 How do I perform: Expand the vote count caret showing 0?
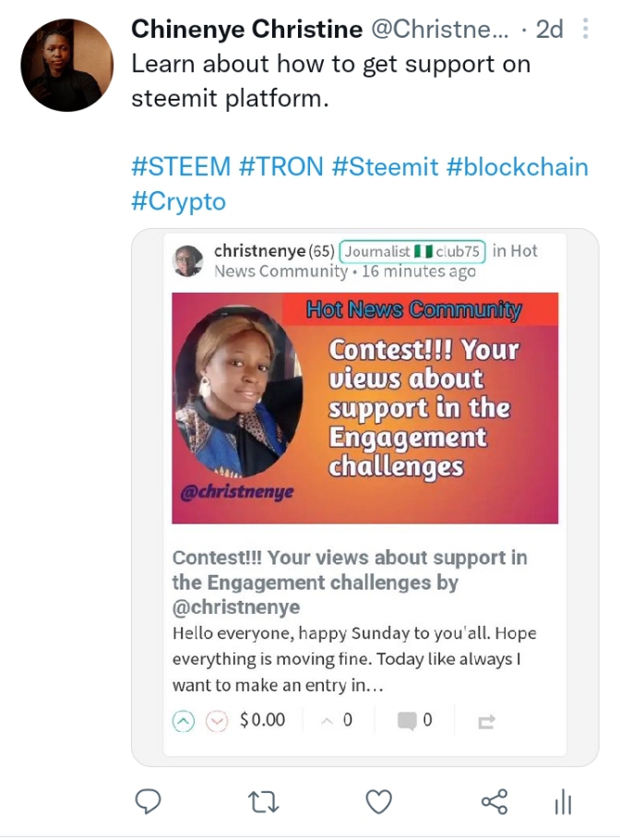[x=328, y=721]
